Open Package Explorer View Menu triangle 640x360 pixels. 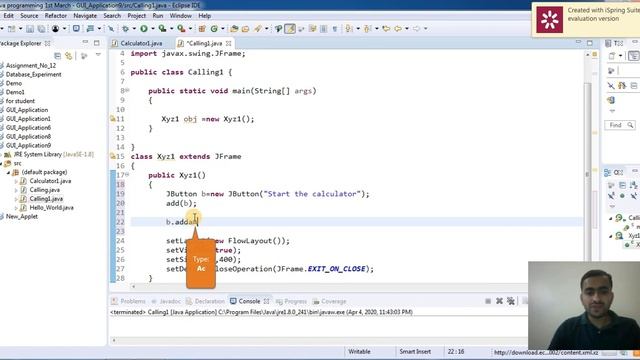pyautogui.click(x=98, y=55)
